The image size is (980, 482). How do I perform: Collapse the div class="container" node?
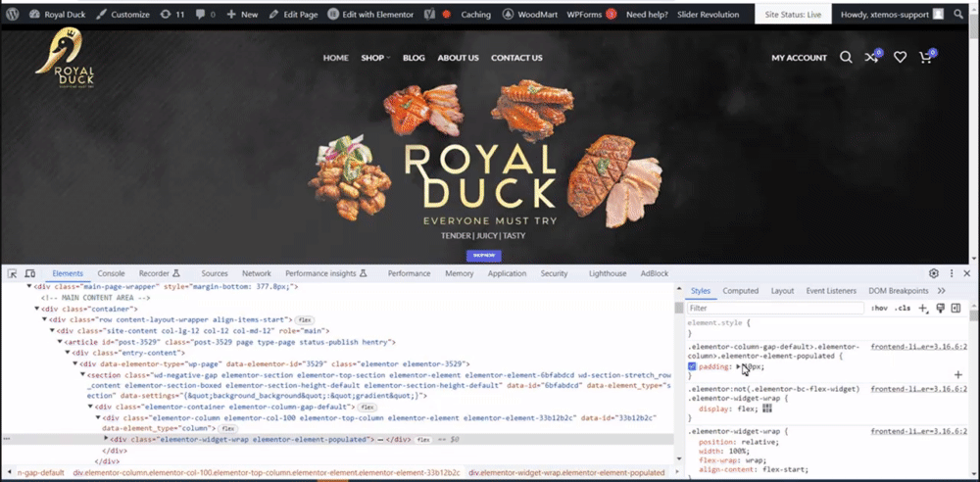(37, 309)
